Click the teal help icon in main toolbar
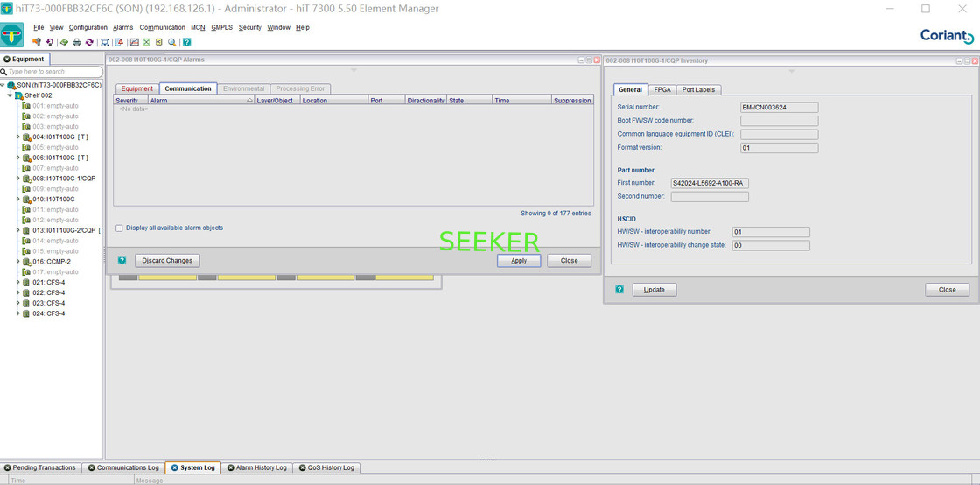Screen dimensions: 980x485 pyautogui.click(x=186, y=42)
